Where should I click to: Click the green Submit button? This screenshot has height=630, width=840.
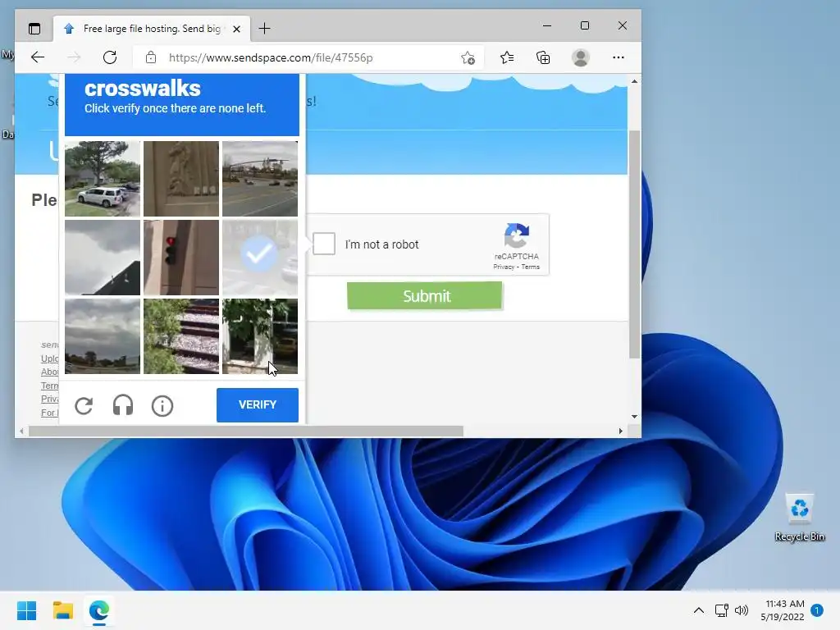[x=424, y=295]
